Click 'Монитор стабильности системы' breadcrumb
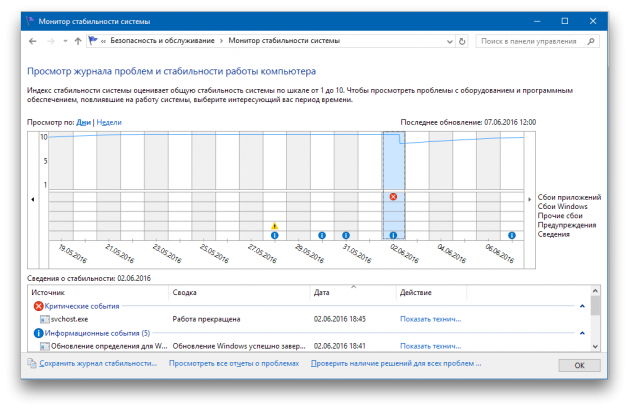The width and height of the screenshot is (630, 410). [284, 41]
